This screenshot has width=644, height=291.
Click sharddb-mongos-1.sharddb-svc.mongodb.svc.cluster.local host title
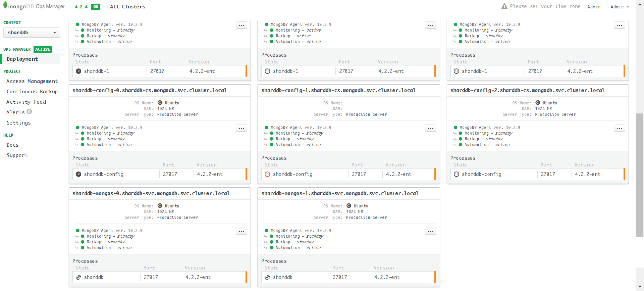point(340,193)
